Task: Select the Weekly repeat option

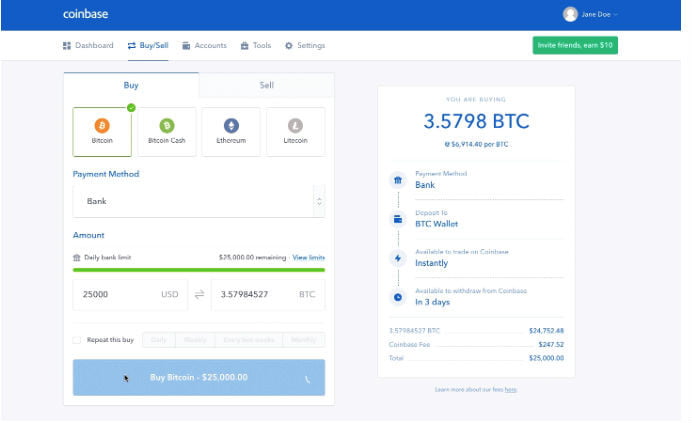Action: tap(195, 340)
